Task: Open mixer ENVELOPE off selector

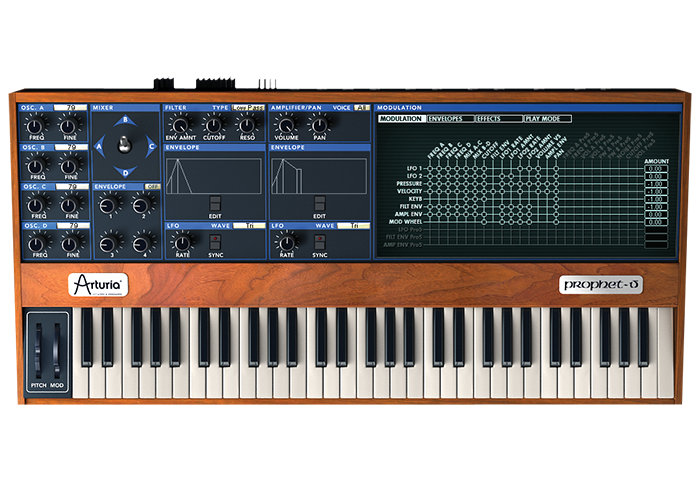Action: (152, 186)
